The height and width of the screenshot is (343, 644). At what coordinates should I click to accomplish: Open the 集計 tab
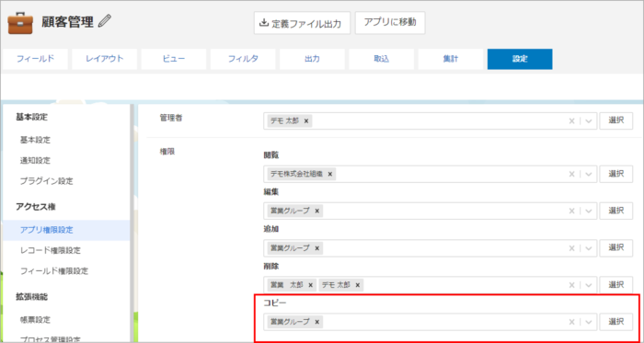pos(451,59)
